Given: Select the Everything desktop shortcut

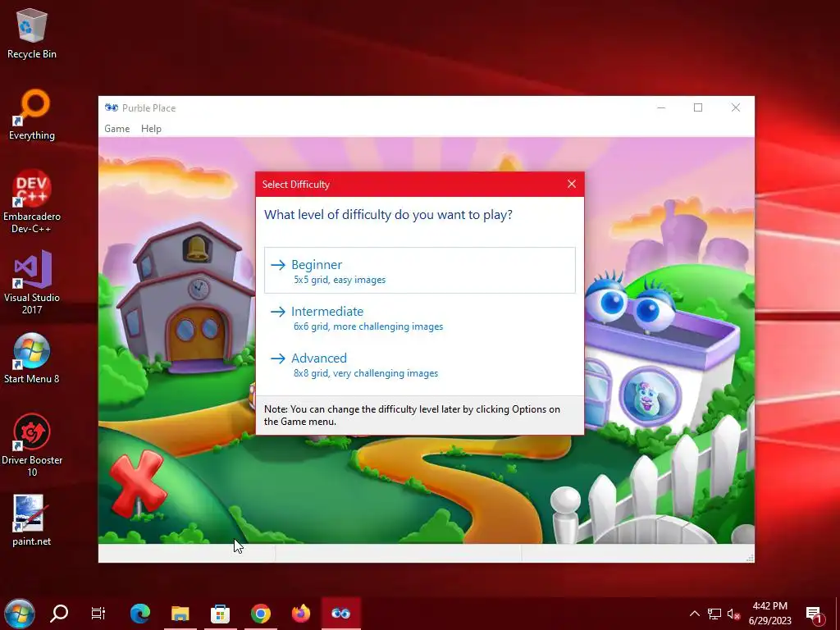Looking at the screenshot, I should [x=32, y=115].
